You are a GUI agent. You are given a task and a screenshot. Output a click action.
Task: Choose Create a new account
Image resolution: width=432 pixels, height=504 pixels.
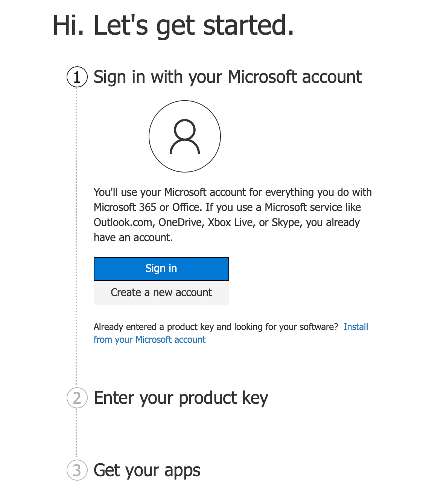point(161,293)
